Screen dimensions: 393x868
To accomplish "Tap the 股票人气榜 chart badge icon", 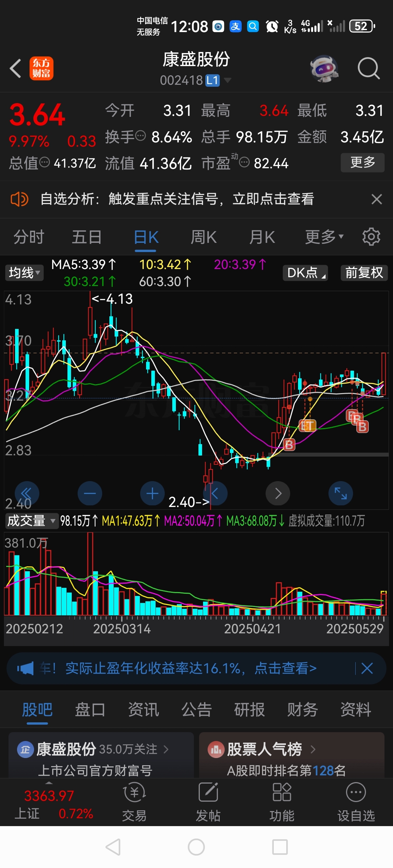I will [x=216, y=750].
